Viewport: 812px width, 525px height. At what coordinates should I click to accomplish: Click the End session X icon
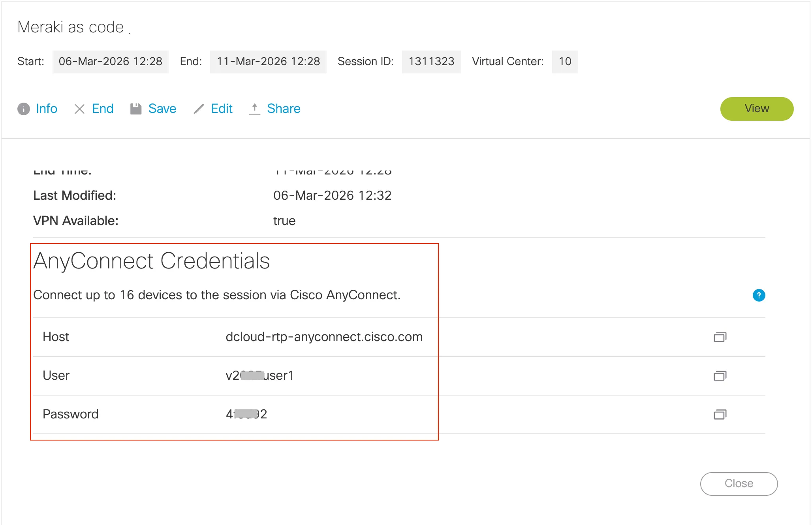(80, 109)
